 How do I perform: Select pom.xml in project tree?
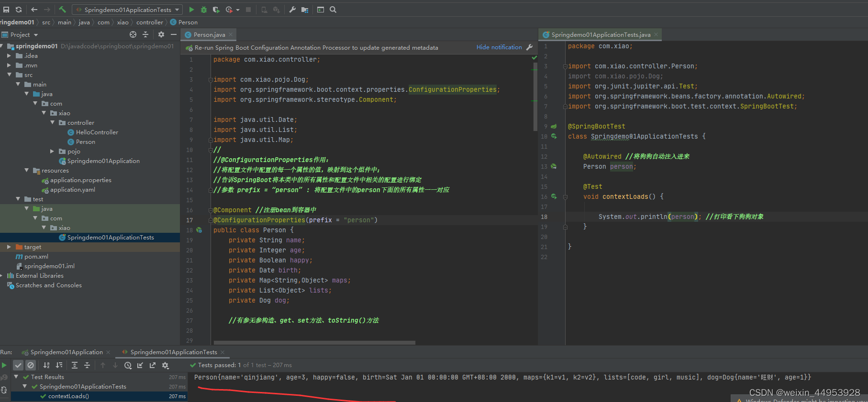pyautogui.click(x=36, y=256)
